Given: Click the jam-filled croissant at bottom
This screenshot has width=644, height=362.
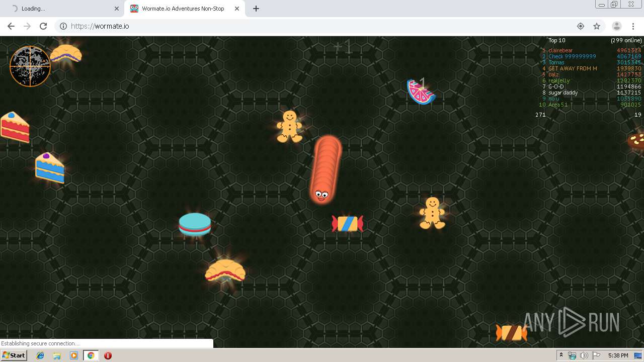Looking at the screenshot, I should (225, 271).
